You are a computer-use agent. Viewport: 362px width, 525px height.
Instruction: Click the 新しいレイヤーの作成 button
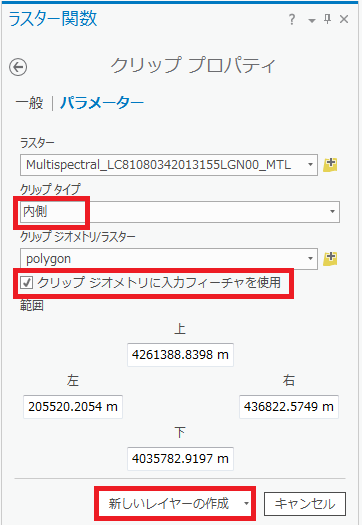169,504
